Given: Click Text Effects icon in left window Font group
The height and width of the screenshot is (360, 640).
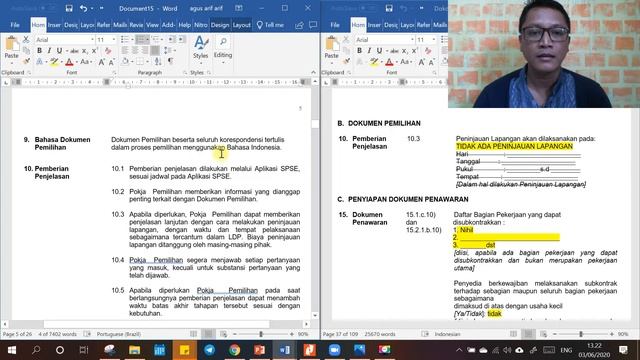Looking at the screenshot, I should click(40, 62).
